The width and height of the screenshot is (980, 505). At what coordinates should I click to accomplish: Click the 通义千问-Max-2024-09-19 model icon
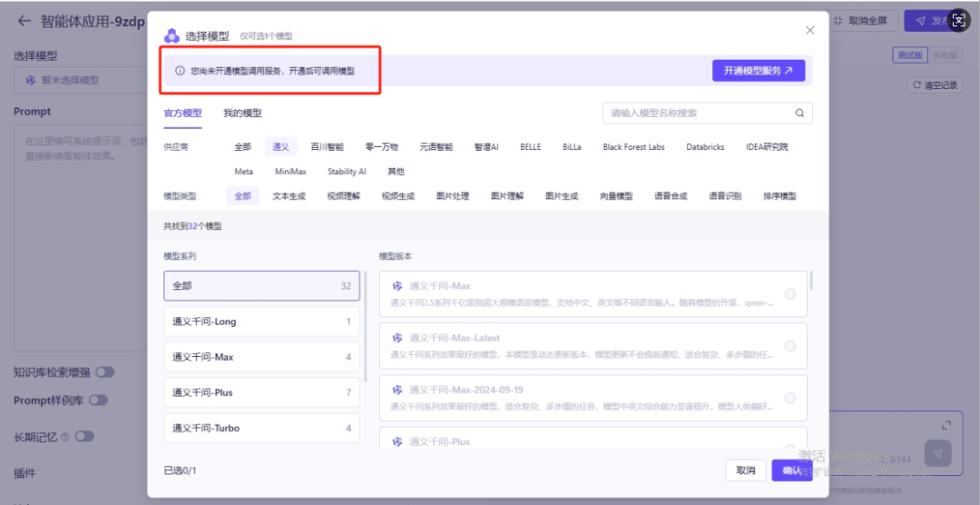coord(397,390)
